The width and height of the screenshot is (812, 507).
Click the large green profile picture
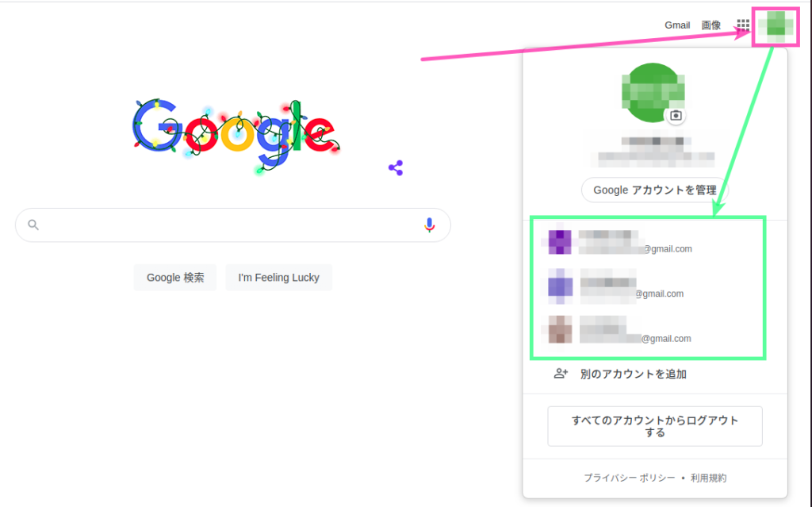(x=653, y=93)
